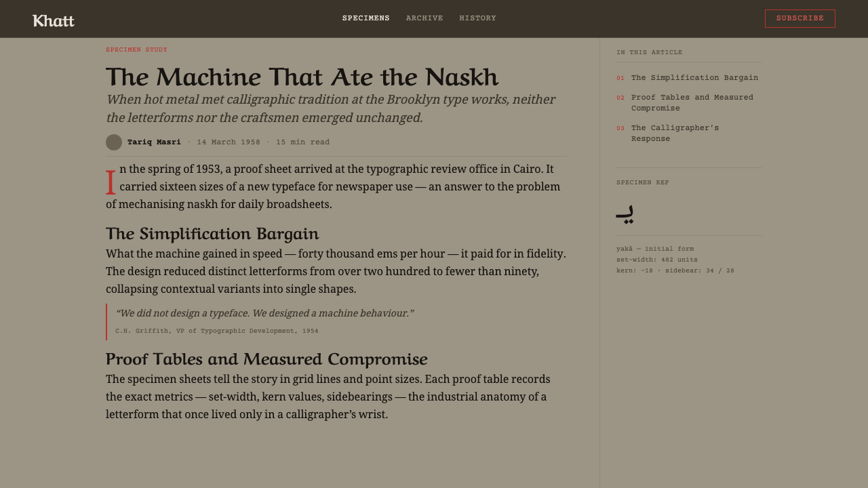Click the Subscribe button
Screen dimensions: 868x488
click(800, 18)
